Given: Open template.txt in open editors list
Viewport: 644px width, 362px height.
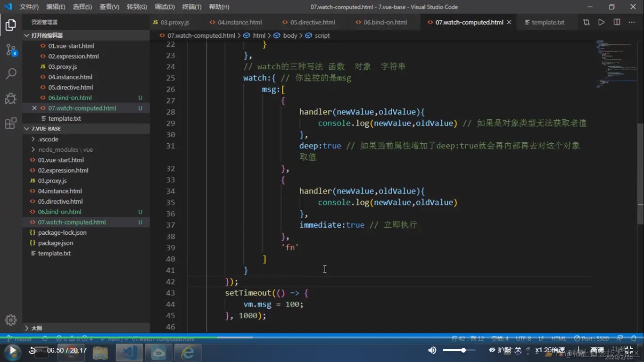Looking at the screenshot, I should click(x=86, y=118).
